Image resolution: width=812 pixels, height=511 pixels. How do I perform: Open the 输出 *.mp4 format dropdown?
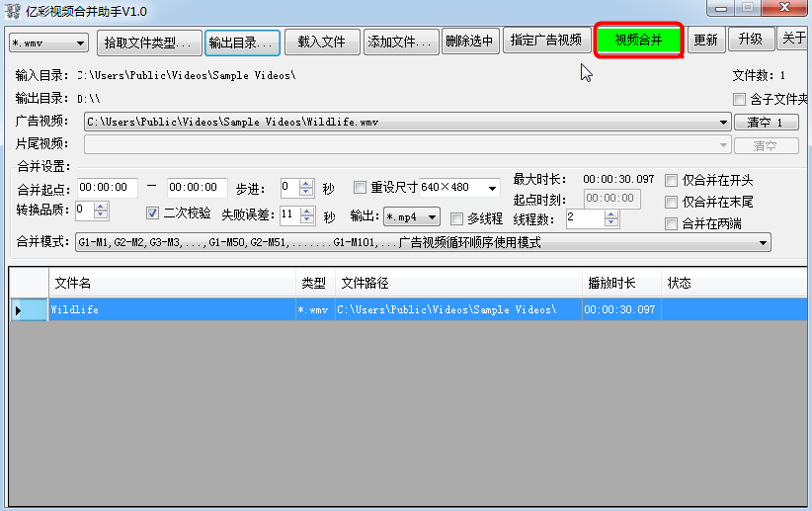click(x=411, y=218)
